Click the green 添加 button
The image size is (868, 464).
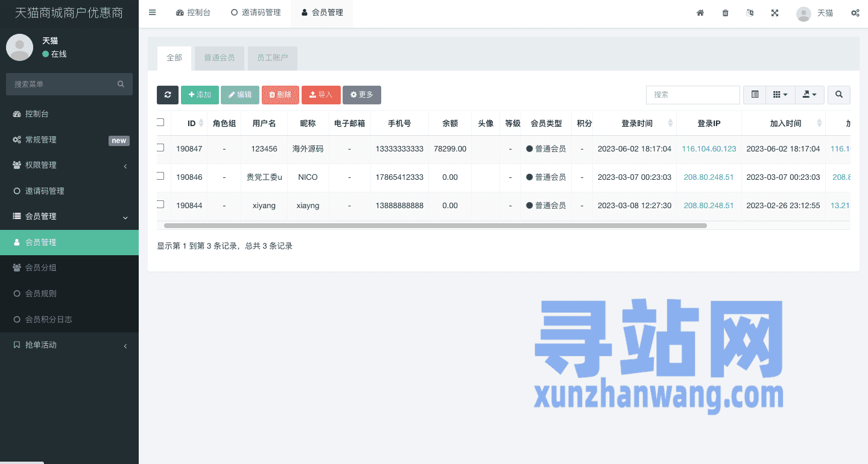200,95
